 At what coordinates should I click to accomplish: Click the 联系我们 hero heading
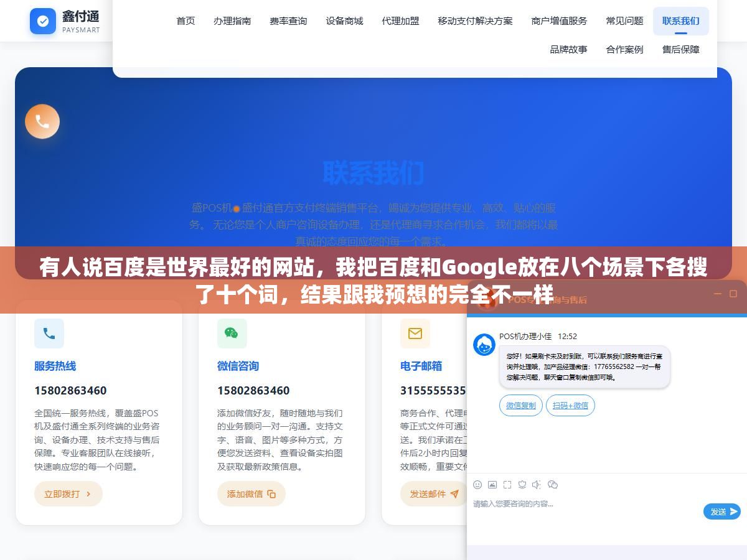(x=374, y=173)
